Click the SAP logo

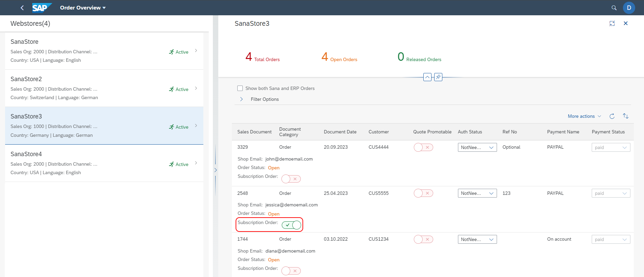click(42, 7)
